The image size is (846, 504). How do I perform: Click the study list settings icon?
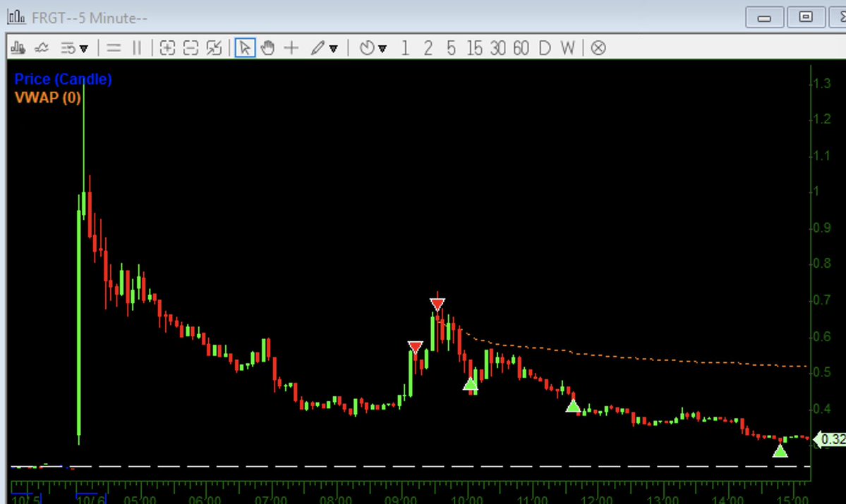pos(68,48)
